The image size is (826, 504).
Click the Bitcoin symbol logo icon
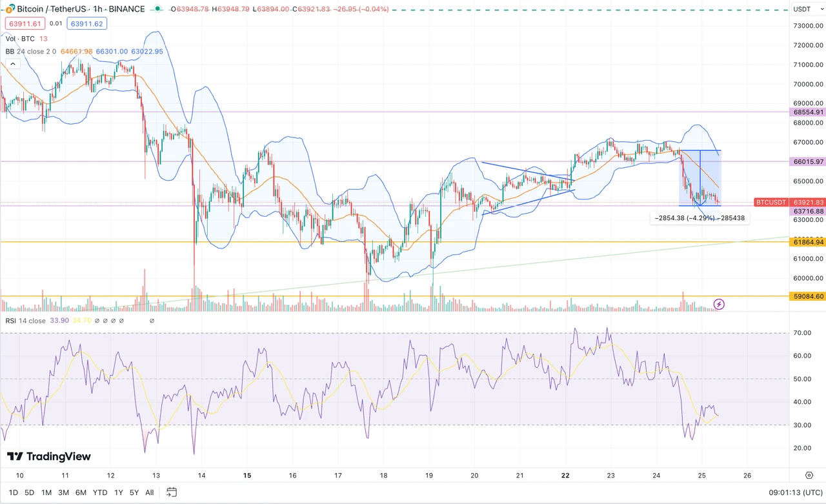click(10, 9)
